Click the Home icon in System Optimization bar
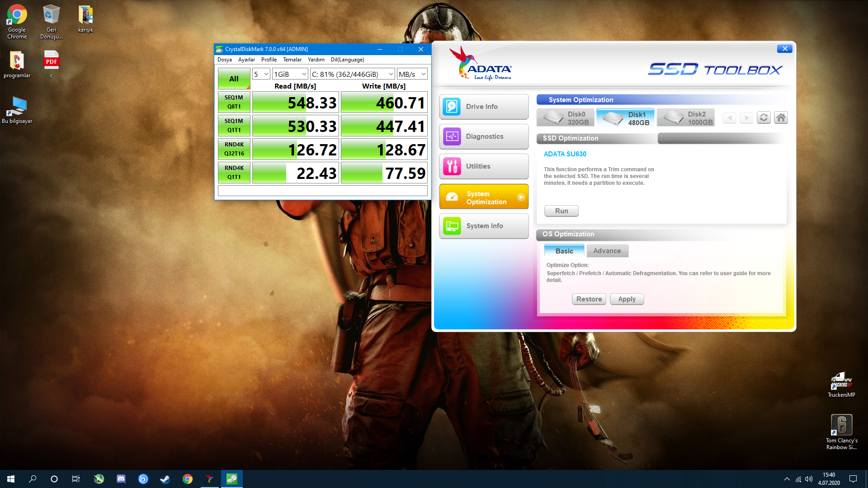868x488 pixels. pyautogui.click(x=781, y=117)
